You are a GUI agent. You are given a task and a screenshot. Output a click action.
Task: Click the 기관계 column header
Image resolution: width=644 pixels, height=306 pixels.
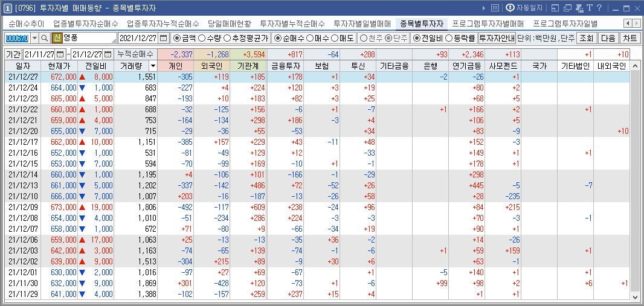(248, 66)
